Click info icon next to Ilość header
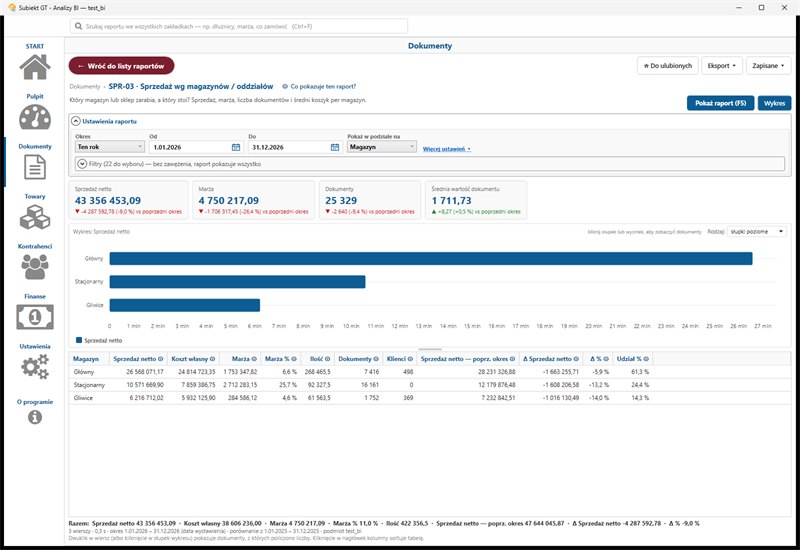 point(328,359)
